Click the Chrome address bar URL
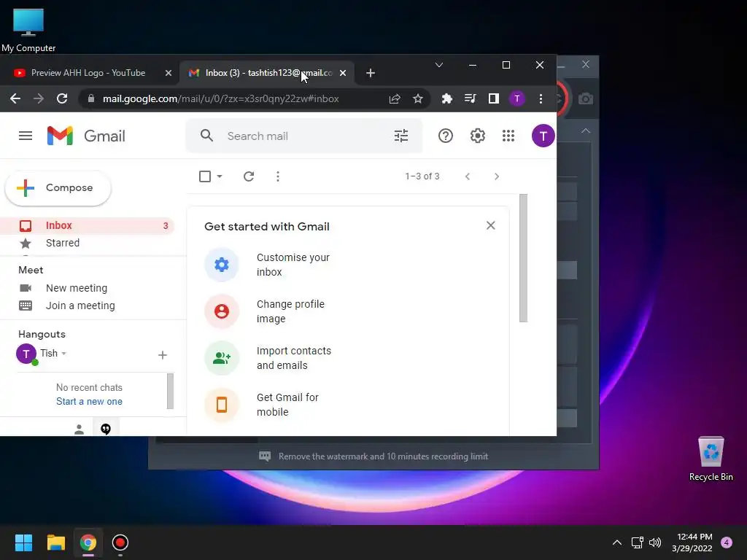Screen dimensions: 747x560 [220, 98]
